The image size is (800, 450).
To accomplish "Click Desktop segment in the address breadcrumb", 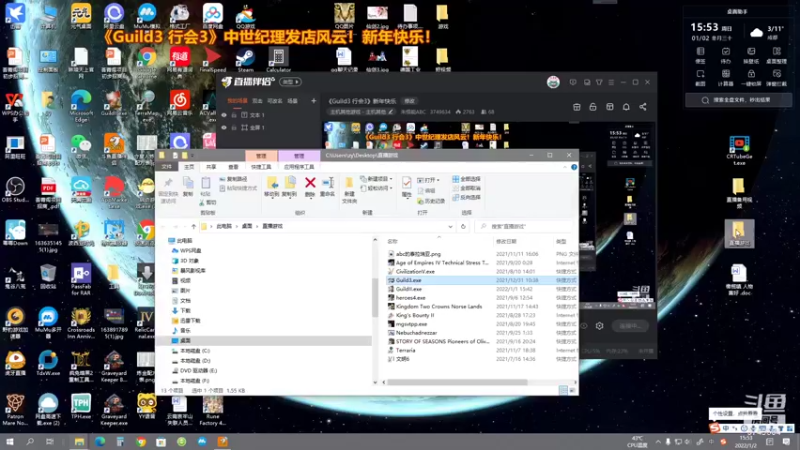I will click(247, 226).
